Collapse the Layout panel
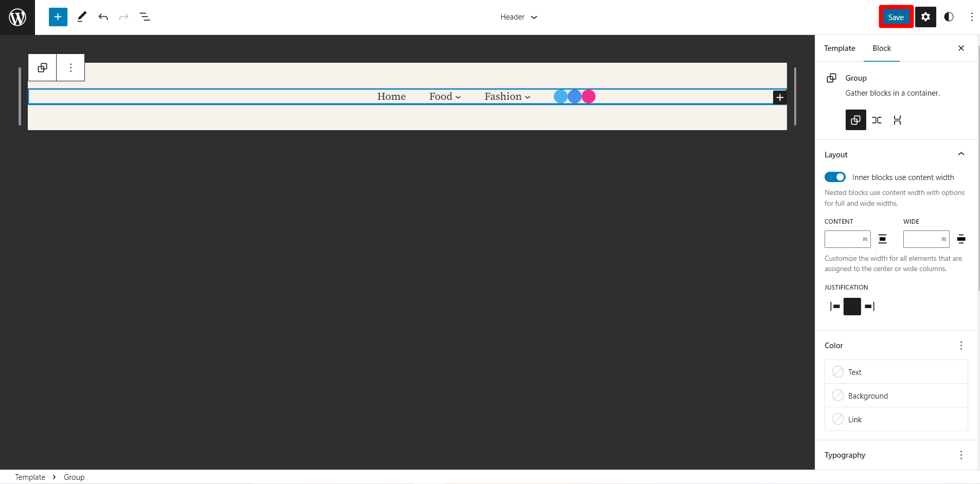Image resolution: width=980 pixels, height=484 pixels. (x=897, y=154)
